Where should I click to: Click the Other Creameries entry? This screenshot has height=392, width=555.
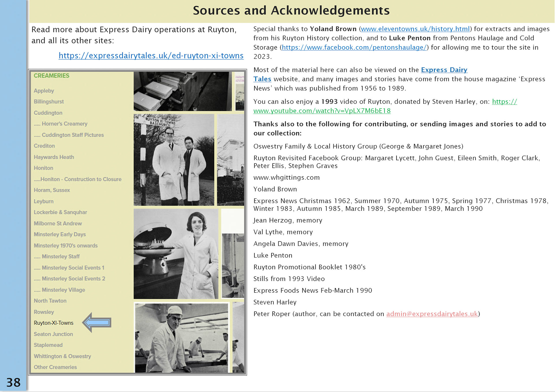click(55, 367)
